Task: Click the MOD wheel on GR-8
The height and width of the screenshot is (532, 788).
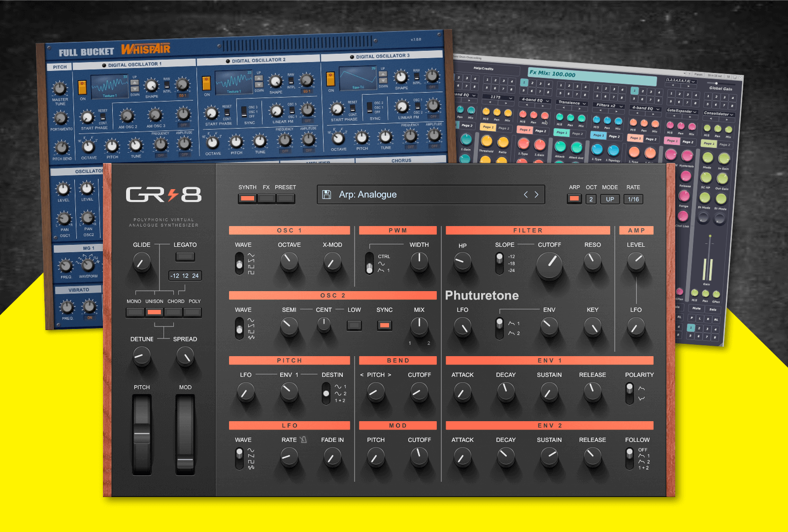Action: coord(185,434)
